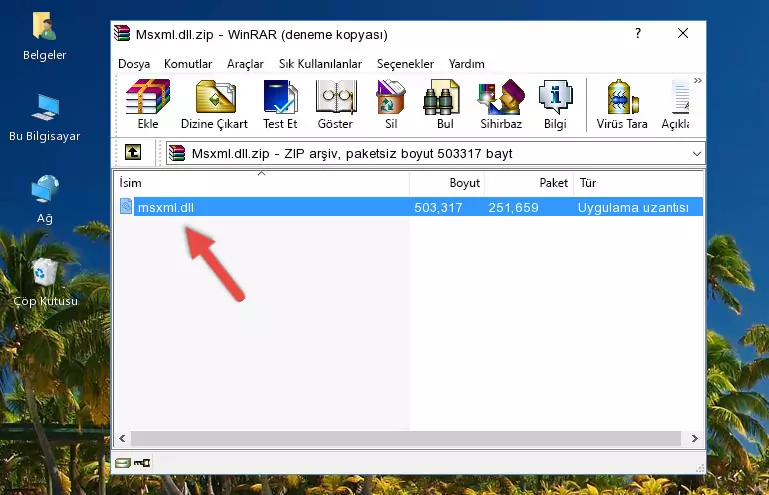The width and height of the screenshot is (769, 495).
Task: Go up one folder level
Action: (133, 152)
